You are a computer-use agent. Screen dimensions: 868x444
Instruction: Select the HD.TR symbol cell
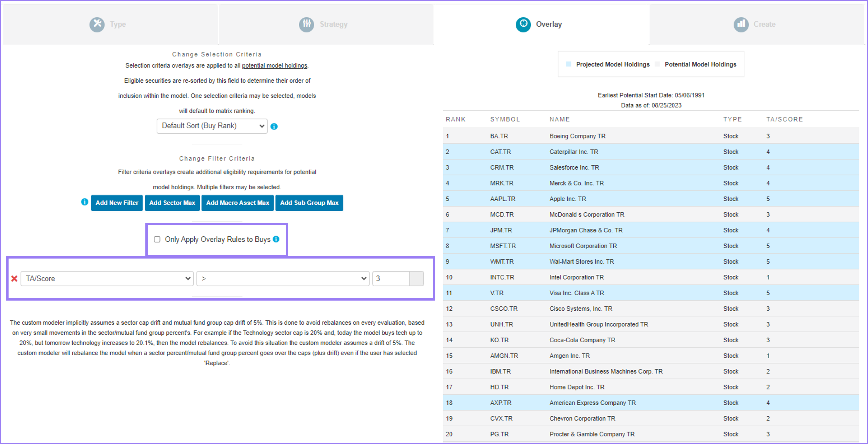pos(499,387)
